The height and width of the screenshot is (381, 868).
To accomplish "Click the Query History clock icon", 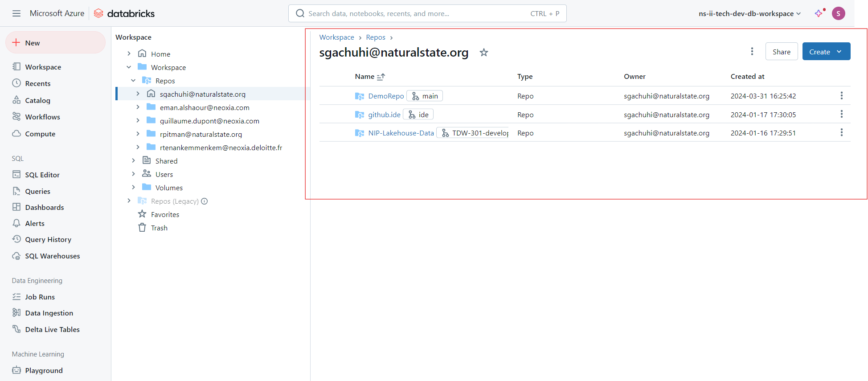I will click(x=16, y=239).
